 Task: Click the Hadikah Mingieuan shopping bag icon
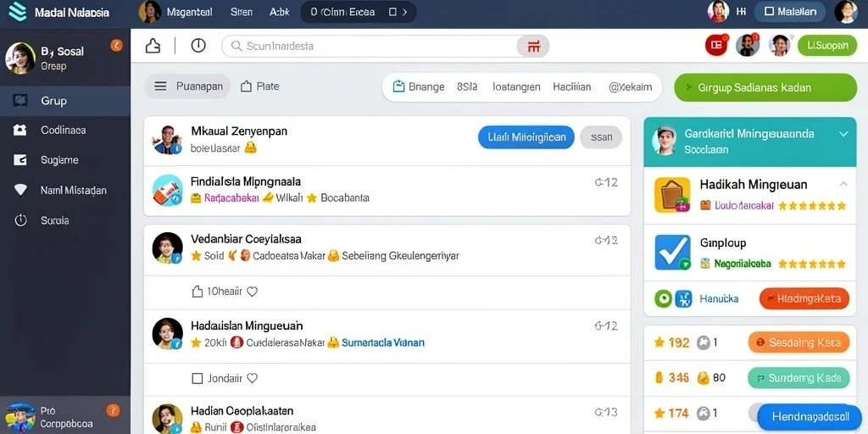tap(672, 195)
